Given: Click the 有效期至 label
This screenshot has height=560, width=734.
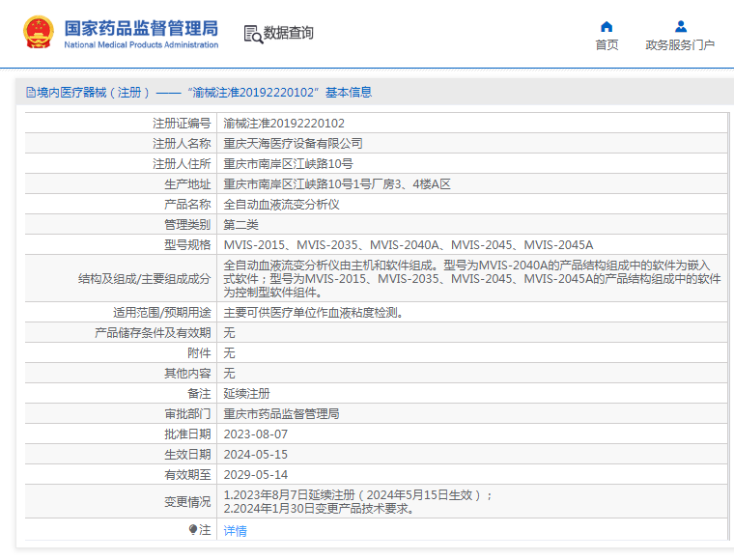Looking at the screenshot, I should tap(187, 474).
